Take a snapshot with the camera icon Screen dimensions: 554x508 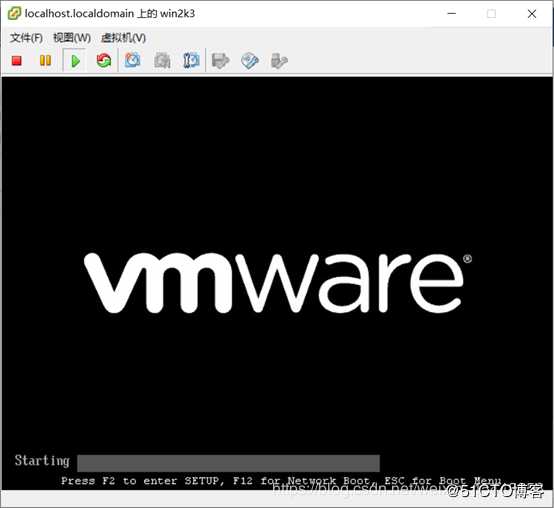133,60
